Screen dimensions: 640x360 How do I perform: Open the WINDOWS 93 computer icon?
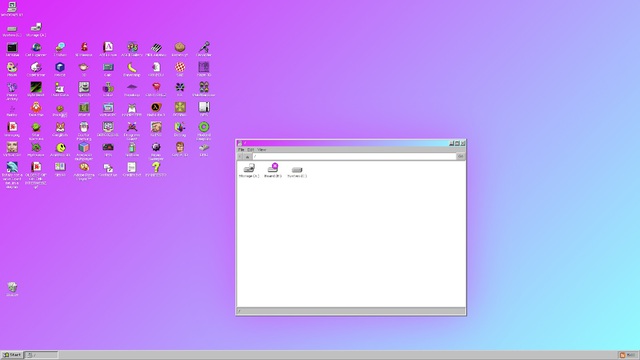pyautogui.click(x=12, y=9)
